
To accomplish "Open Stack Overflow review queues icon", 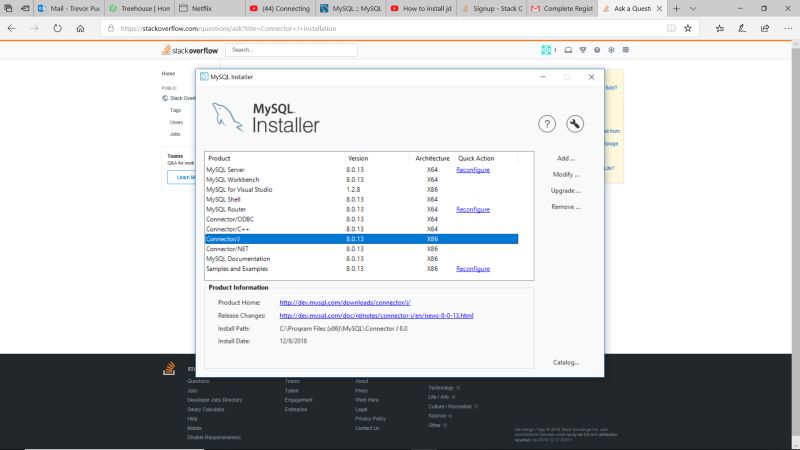I will [x=611, y=50].
